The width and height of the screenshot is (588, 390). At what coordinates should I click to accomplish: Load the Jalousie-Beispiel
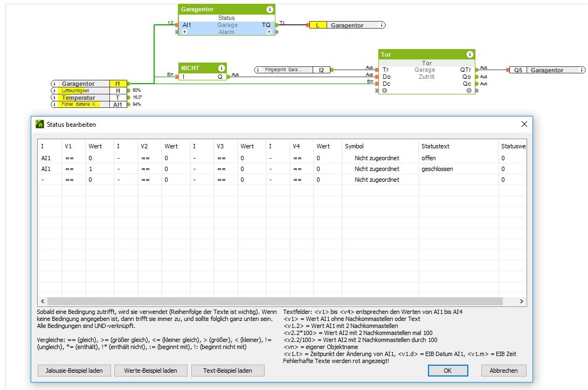(74, 371)
